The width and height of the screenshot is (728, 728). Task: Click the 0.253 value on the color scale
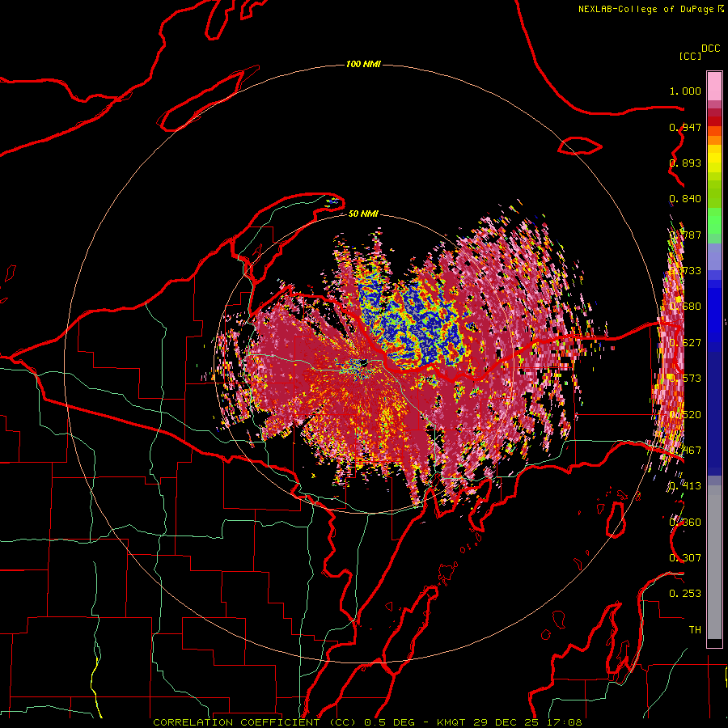pos(685,594)
